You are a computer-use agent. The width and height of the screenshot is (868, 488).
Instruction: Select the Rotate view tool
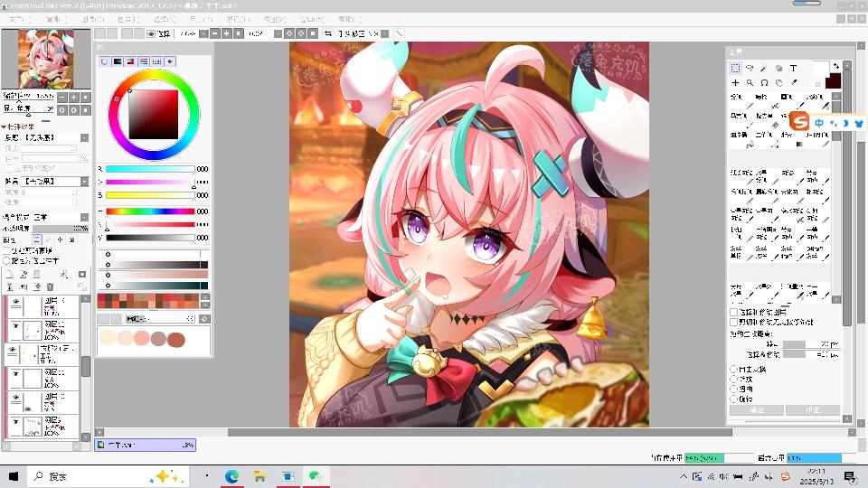(x=764, y=82)
